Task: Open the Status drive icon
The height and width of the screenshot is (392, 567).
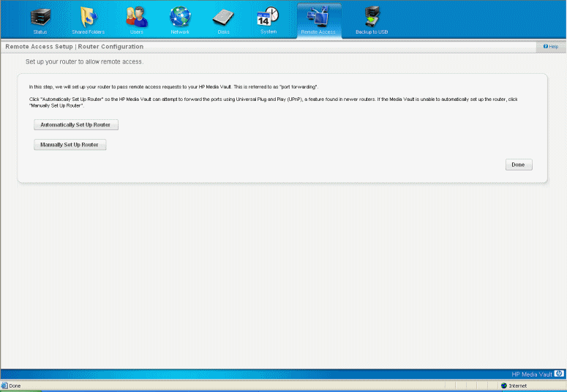Action: coord(41,16)
